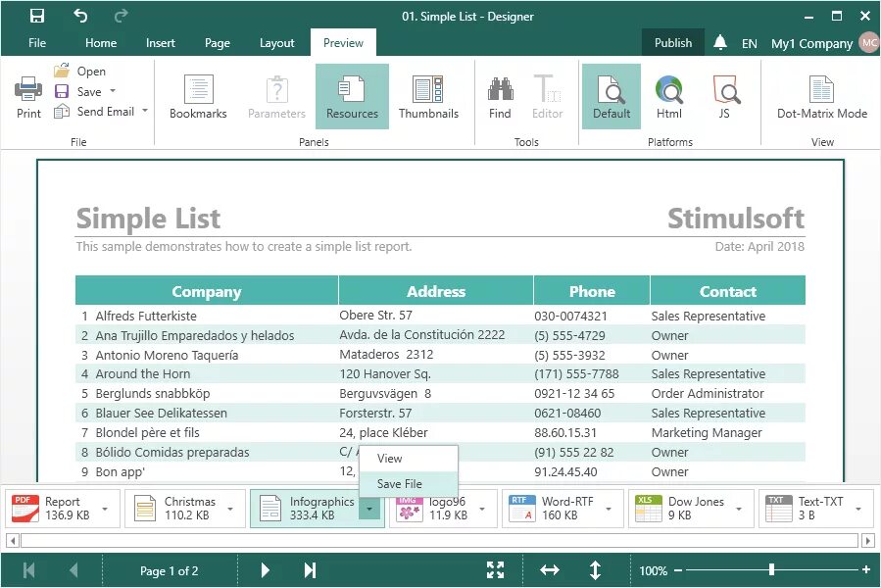
Task: Toggle the Resources panel off
Action: 352,95
